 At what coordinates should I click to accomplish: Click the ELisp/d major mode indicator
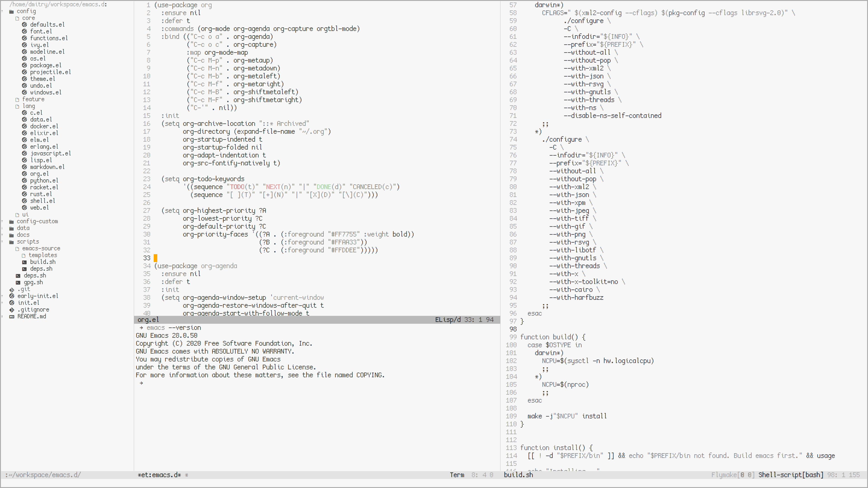[448, 320]
